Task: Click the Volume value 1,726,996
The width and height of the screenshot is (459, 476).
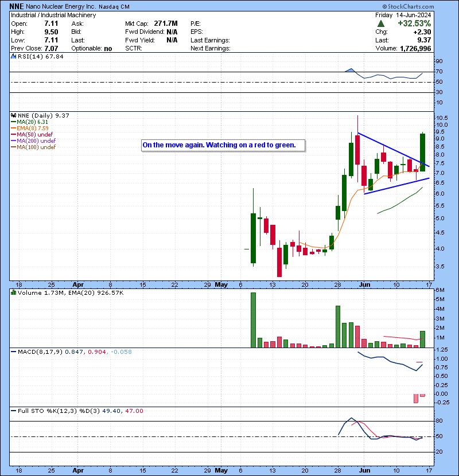Action: coord(415,49)
